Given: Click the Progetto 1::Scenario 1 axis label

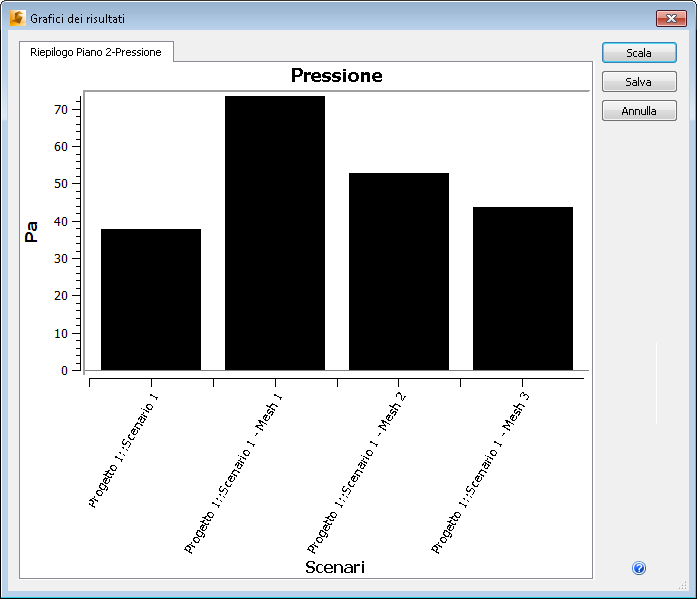Looking at the screenshot, I should [123, 450].
